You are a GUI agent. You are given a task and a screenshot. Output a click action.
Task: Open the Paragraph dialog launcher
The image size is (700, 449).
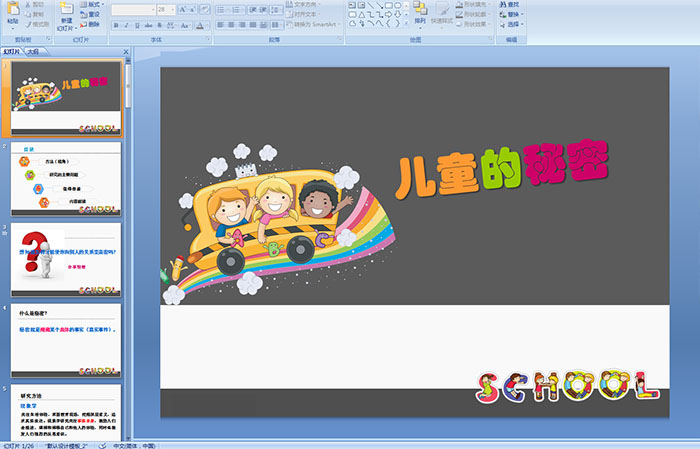[340, 39]
